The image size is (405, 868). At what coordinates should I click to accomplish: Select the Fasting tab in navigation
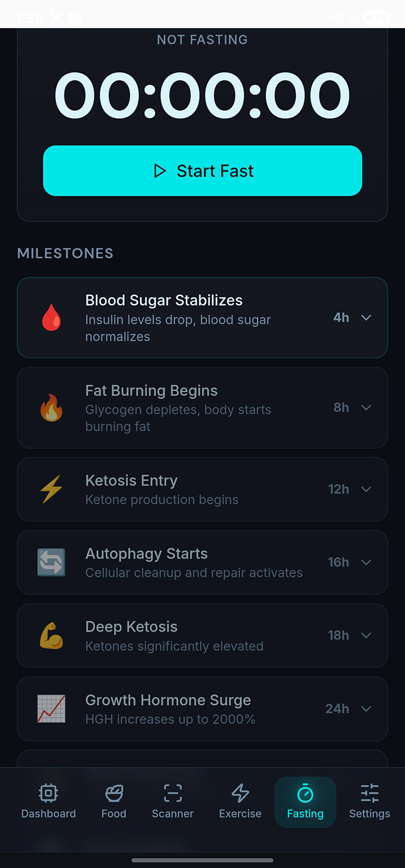click(305, 801)
